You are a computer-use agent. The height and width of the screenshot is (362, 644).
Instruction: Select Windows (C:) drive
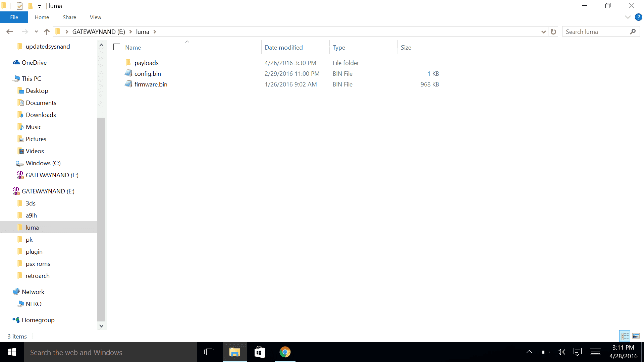(39, 163)
